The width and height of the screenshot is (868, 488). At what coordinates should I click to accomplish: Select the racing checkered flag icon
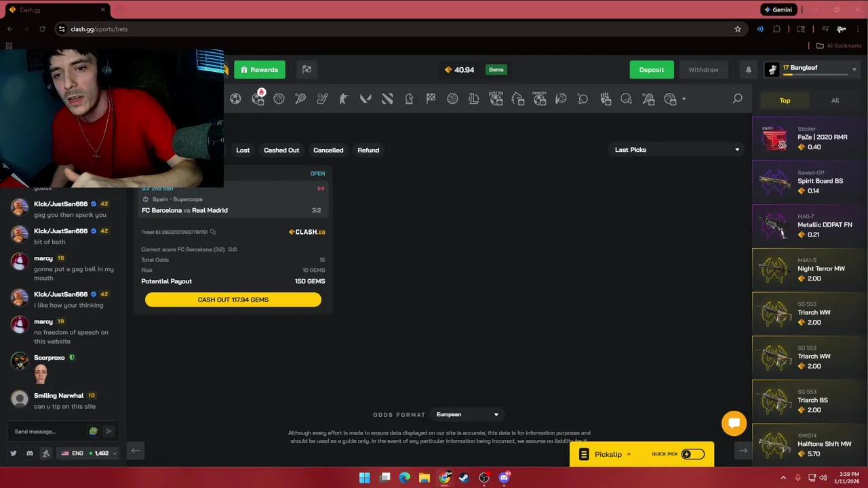coord(431,99)
